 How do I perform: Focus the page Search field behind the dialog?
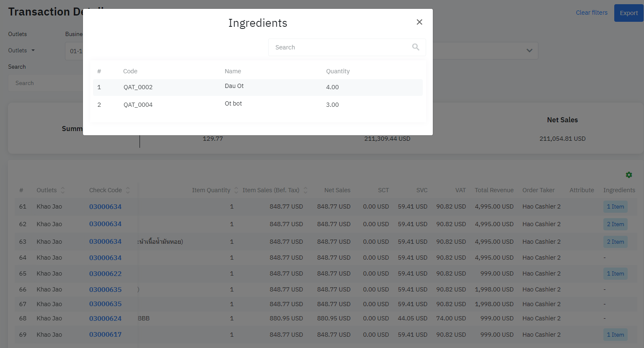[x=46, y=83]
